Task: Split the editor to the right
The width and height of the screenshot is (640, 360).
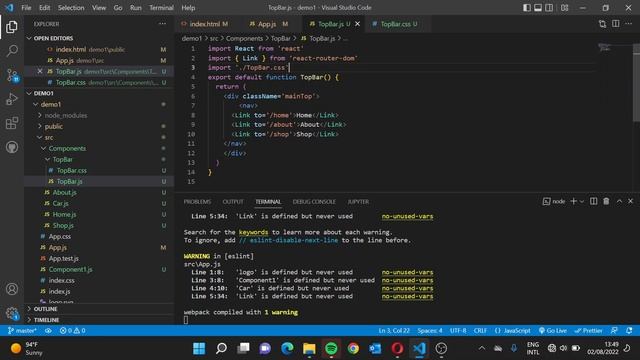Action: coord(616,24)
